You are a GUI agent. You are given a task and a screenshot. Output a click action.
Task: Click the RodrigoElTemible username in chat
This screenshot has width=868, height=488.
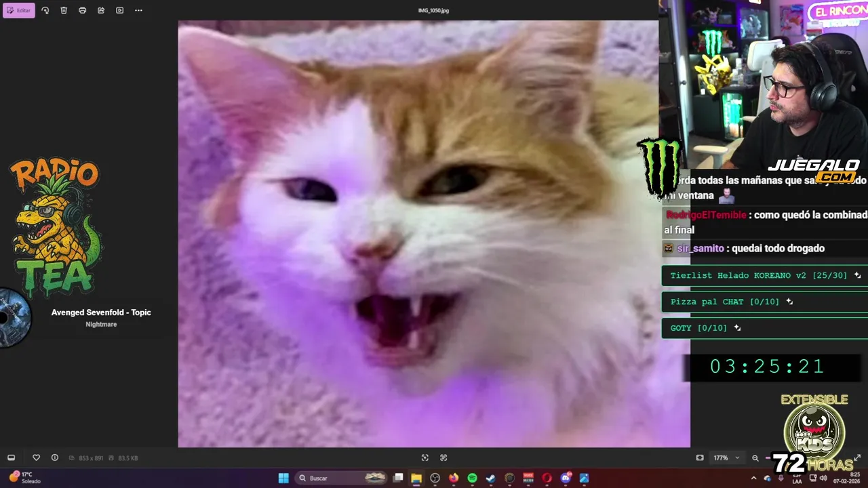point(706,215)
